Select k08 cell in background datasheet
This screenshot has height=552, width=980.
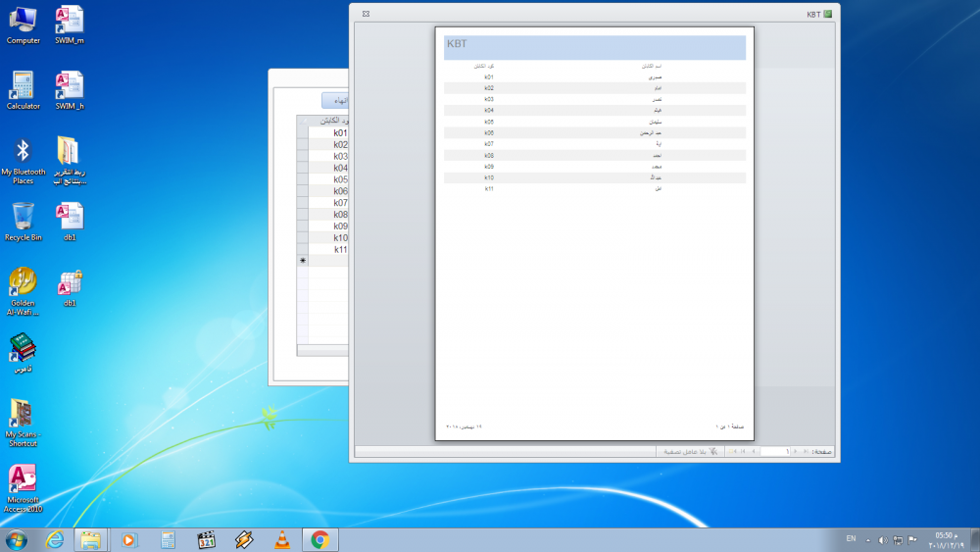pos(328,215)
